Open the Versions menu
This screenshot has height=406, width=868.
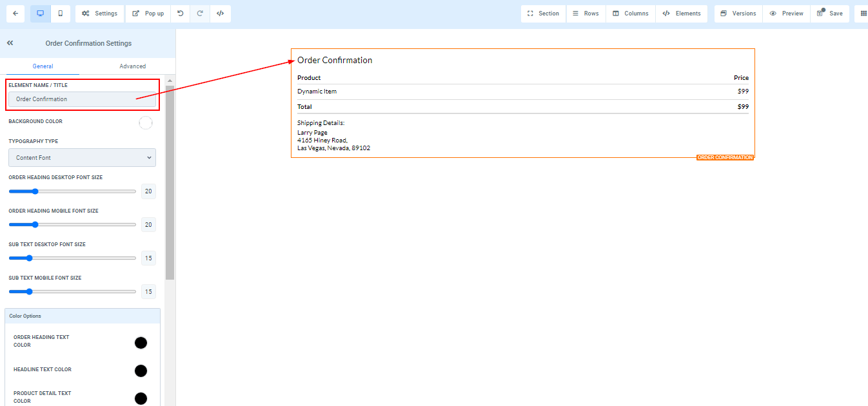tap(738, 14)
